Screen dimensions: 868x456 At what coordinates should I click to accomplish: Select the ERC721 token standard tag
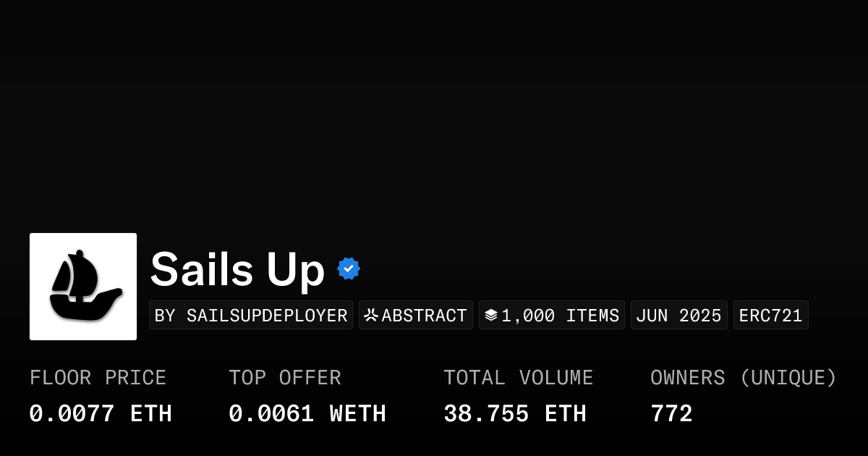[770, 316]
